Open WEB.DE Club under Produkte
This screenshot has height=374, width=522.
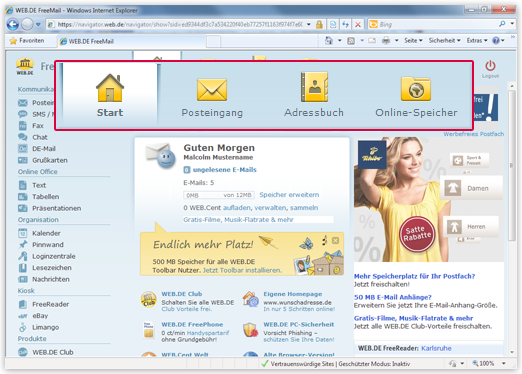[46, 352]
